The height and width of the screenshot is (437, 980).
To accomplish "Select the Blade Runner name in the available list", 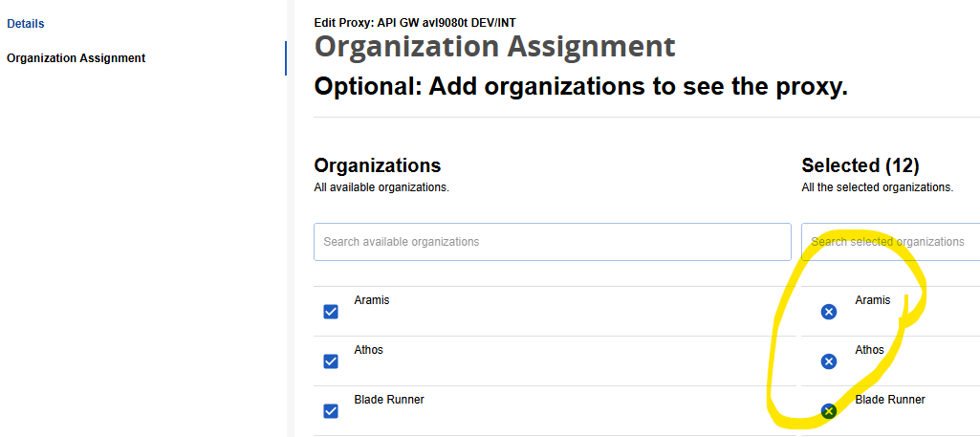I will tap(389, 400).
